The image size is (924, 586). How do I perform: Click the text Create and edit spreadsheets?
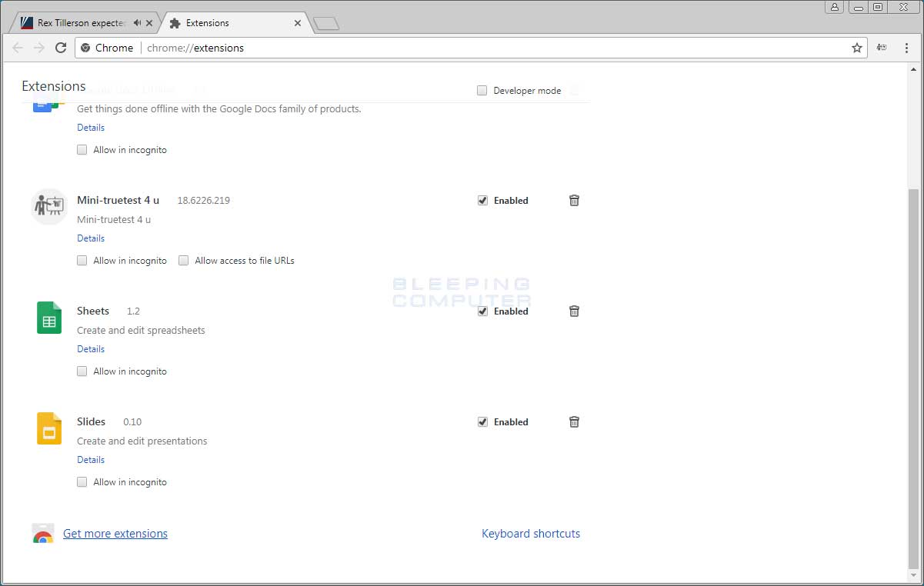pos(141,331)
